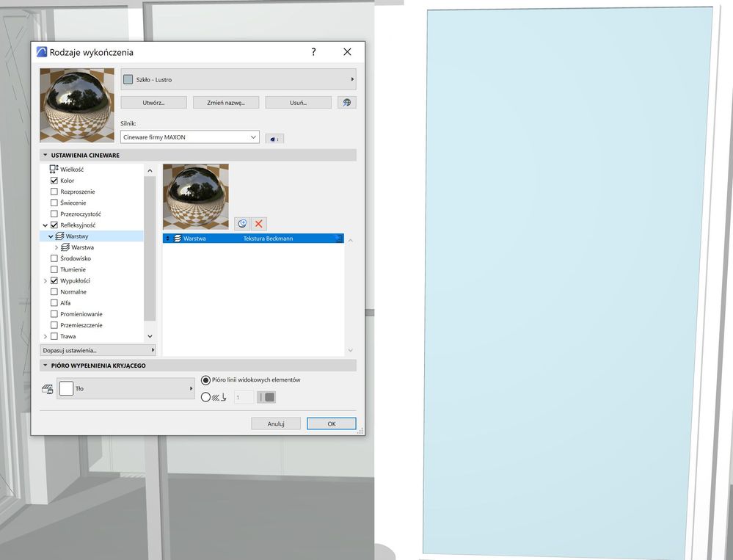Click the small icon at right end of Beckmann row

[x=338, y=239]
